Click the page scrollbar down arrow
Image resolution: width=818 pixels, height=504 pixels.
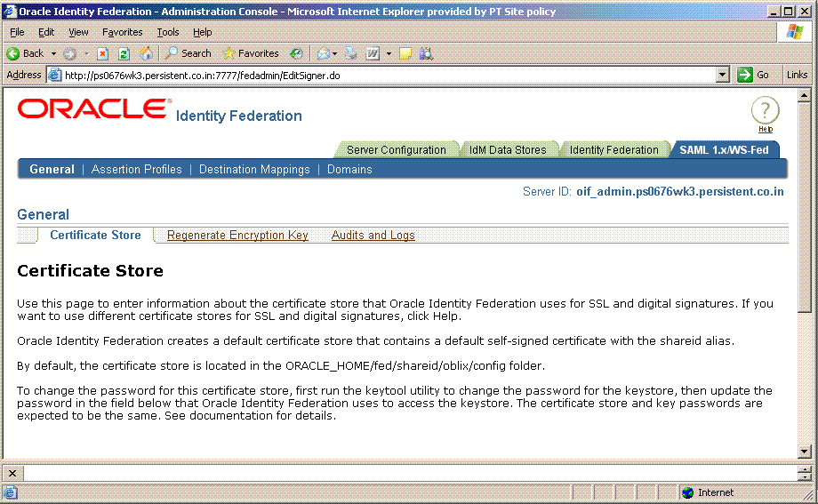(804, 452)
